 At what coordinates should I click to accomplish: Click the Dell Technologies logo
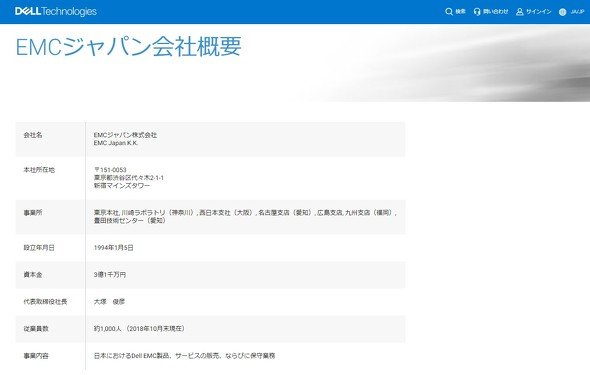[x=56, y=11]
